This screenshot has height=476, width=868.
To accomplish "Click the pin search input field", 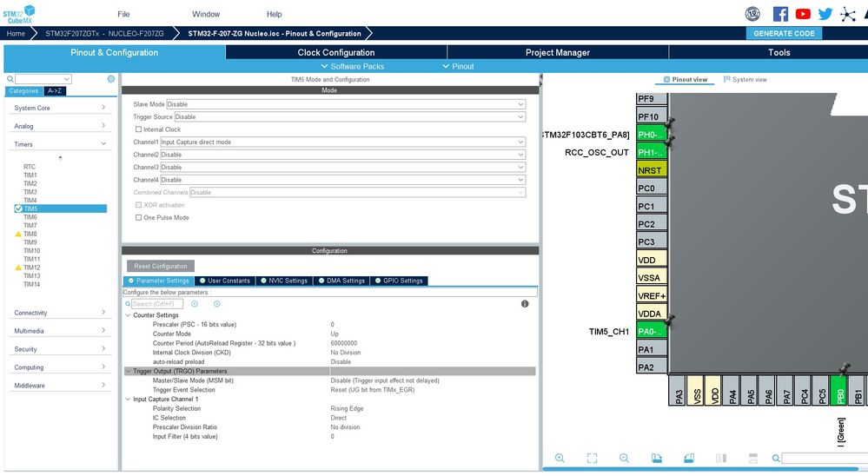I will point(825,458).
